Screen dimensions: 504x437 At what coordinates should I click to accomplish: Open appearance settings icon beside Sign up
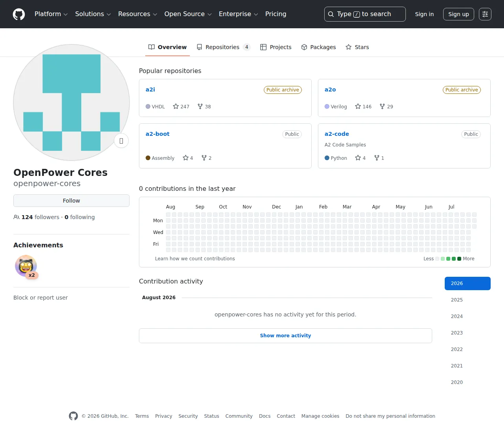point(485,14)
